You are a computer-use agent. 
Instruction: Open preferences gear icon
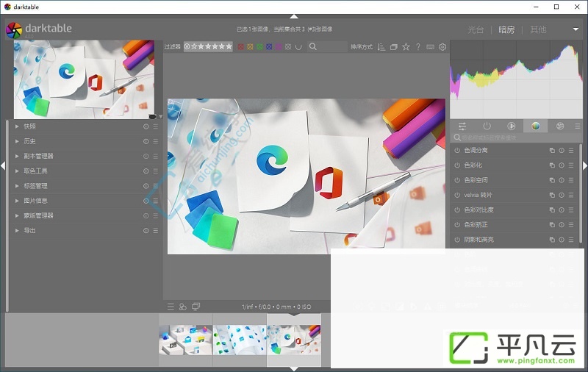442,47
